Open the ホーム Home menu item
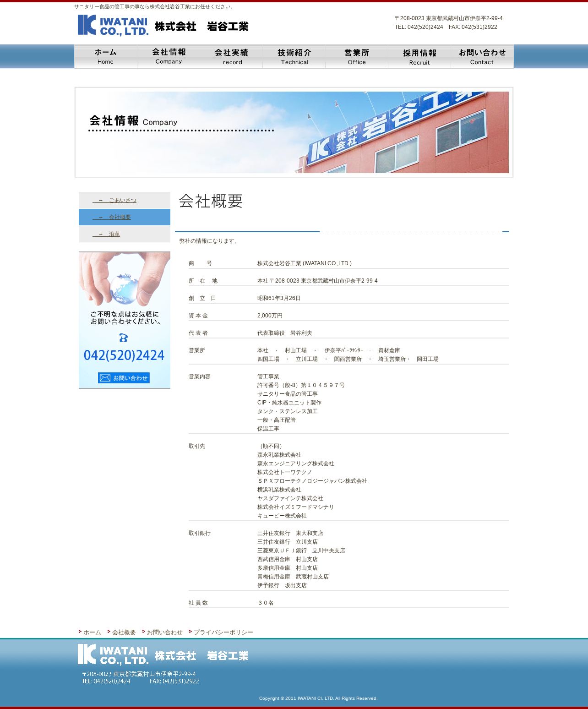 [x=106, y=56]
